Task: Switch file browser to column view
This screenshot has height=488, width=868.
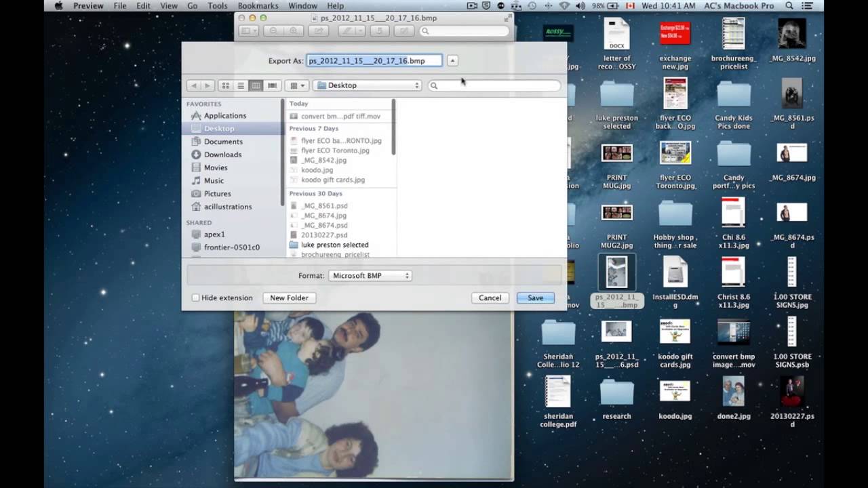Action: pos(256,85)
